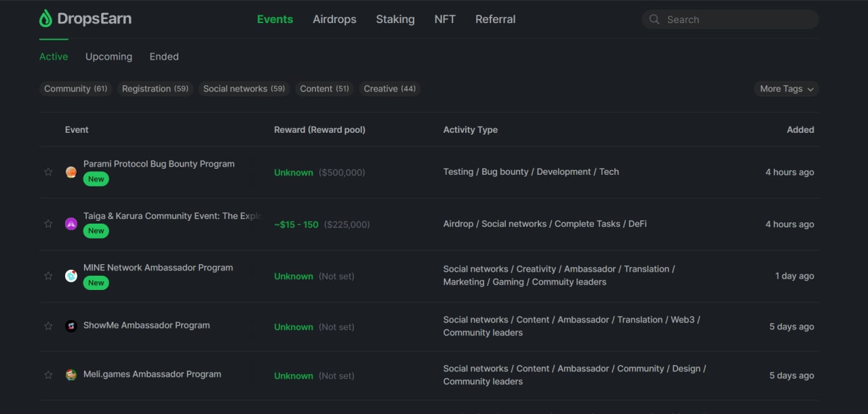Filter by Creative (44) tag
This screenshot has width=868, height=414.
point(390,89)
